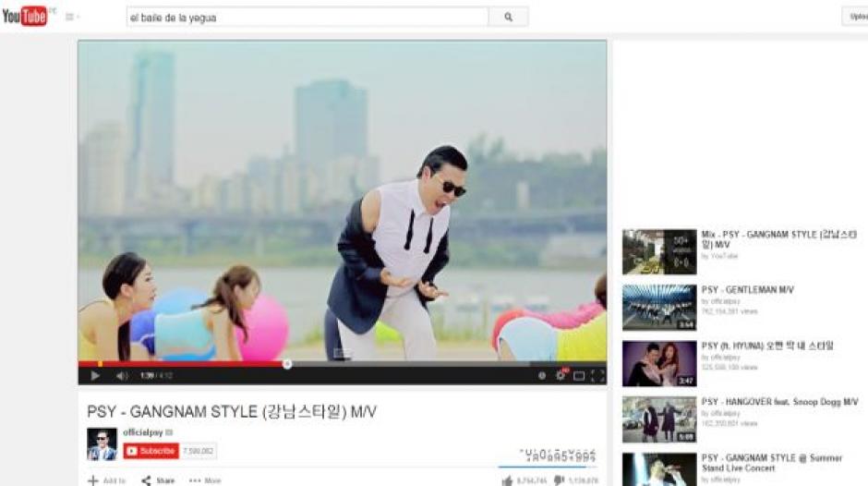868x486 pixels.
Task: Click the Gangnam Style video frame
Action: pos(342,200)
